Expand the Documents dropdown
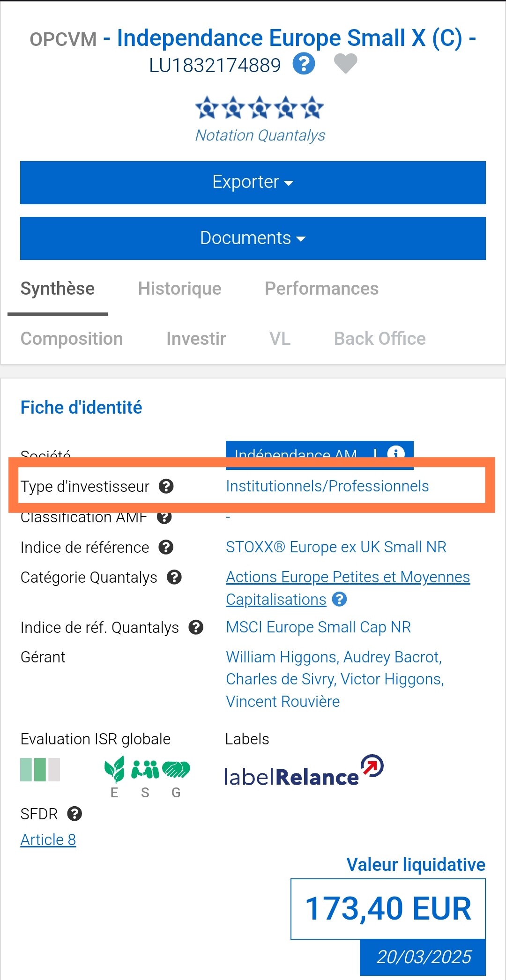 [253, 238]
